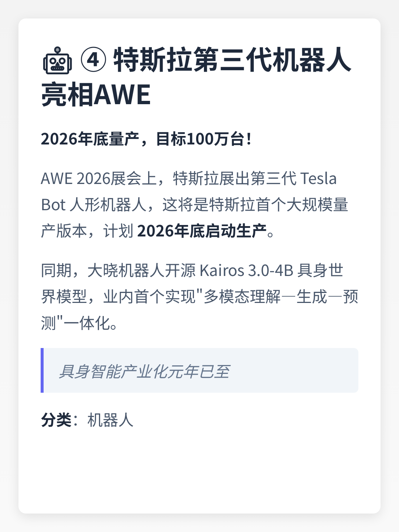The height and width of the screenshot is (532, 399).
Task: Click the quote block 具身智能产业化元年已至
Action: tap(199, 371)
